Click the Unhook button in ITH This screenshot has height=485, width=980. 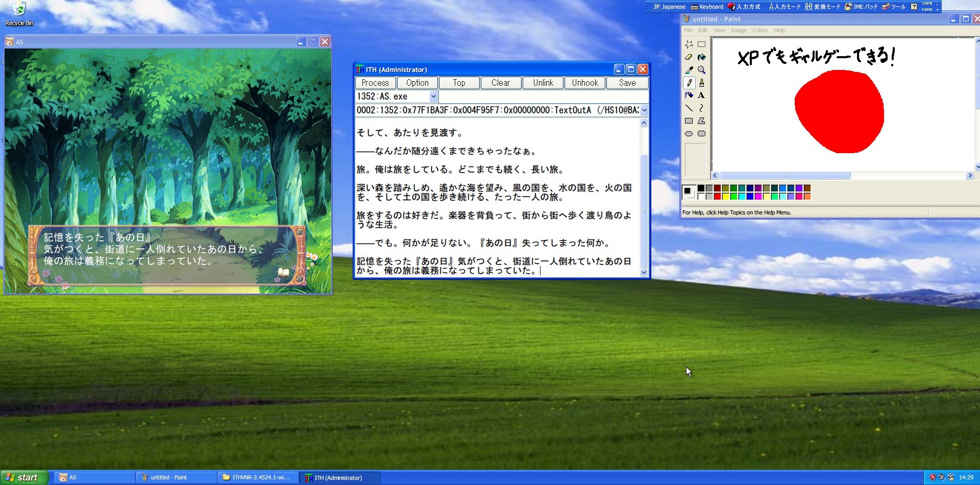point(584,83)
